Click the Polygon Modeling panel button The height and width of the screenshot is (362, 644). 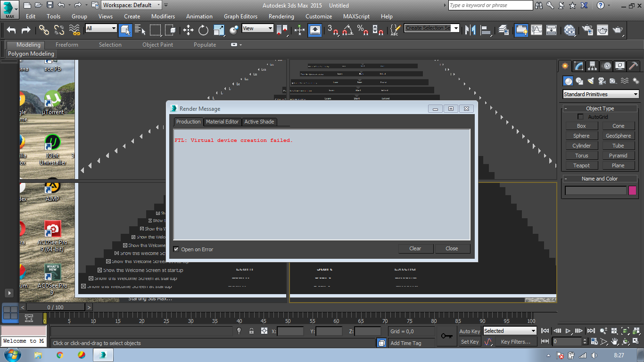[x=31, y=54]
